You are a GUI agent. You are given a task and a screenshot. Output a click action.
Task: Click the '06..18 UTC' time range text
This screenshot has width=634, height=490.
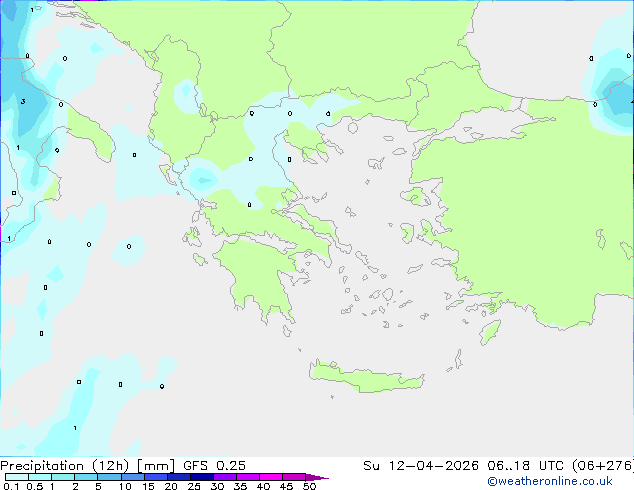click(x=526, y=466)
